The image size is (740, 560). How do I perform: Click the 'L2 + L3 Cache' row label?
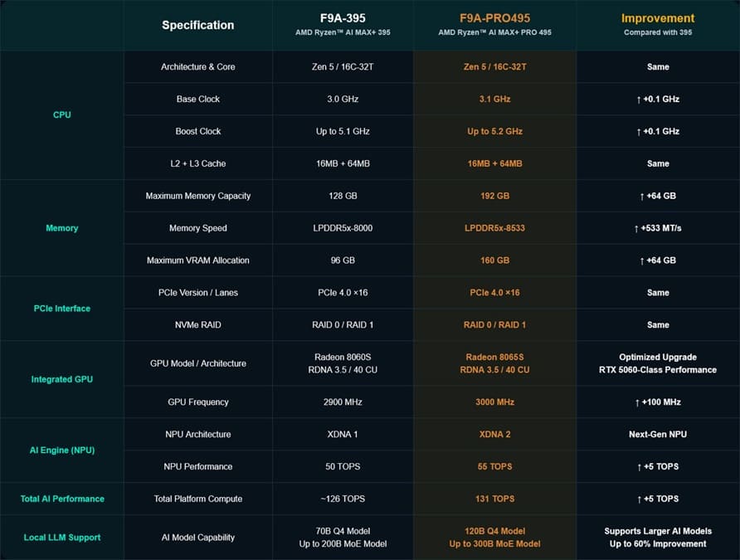click(x=197, y=163)
